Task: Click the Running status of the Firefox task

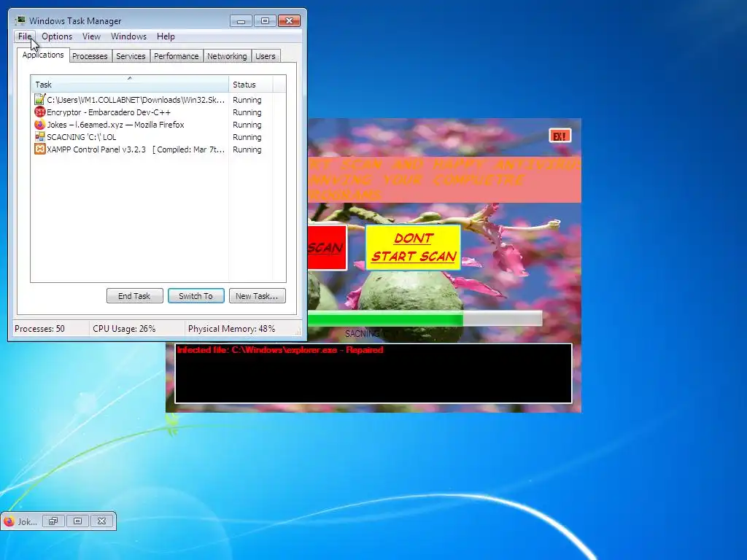Action: [247, 125]
